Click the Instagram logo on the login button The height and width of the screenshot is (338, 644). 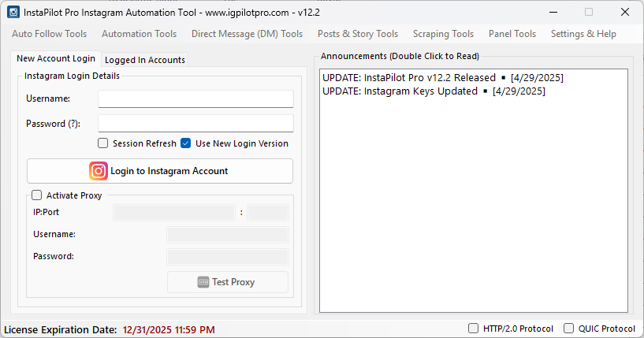point(99,171)
